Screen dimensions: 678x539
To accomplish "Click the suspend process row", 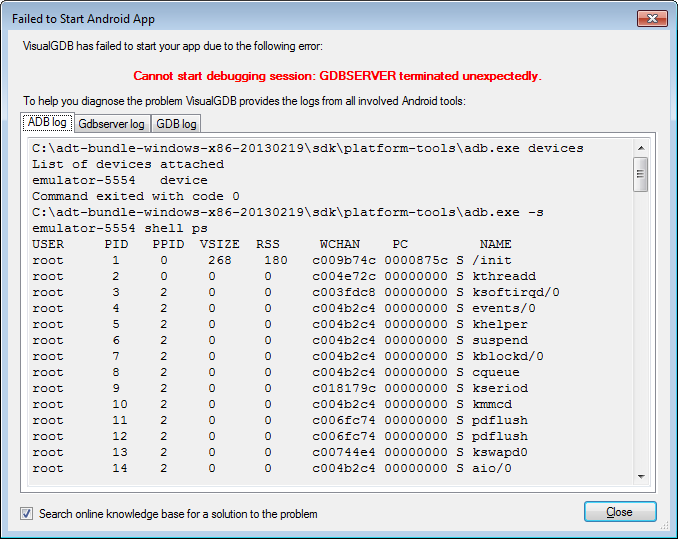I will pyautogui.click(x=280, y=340).
